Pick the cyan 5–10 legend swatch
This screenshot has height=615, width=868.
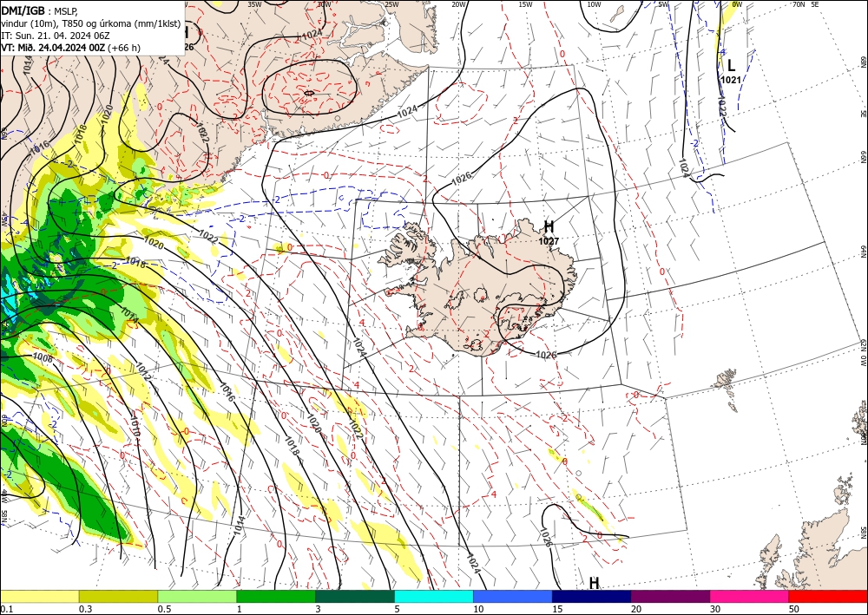tap(433, 596)
